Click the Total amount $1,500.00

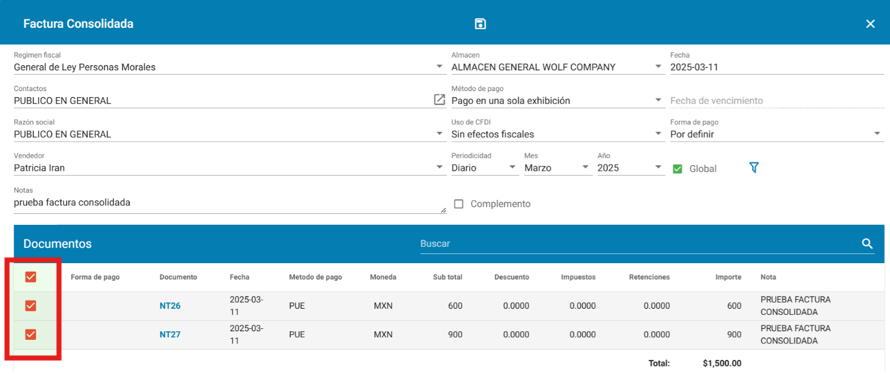pos(722,363)
